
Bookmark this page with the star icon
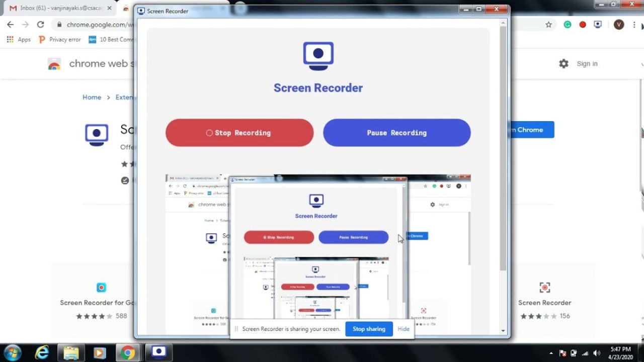pos(548,24)
